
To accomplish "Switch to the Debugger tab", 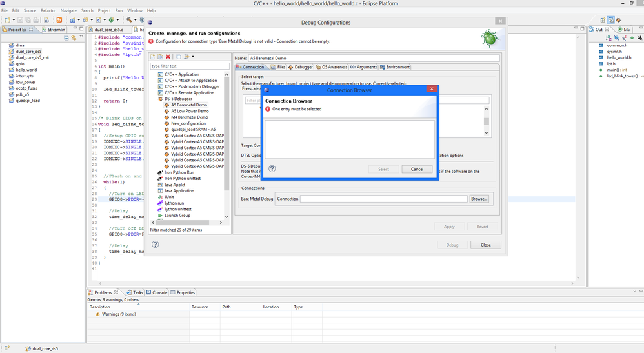I will point(300,67).
